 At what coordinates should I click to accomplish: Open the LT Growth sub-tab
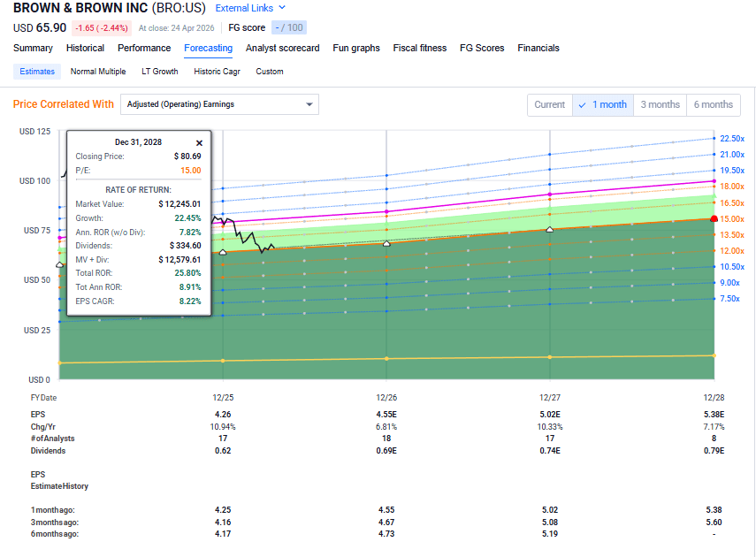pos(159,72)
